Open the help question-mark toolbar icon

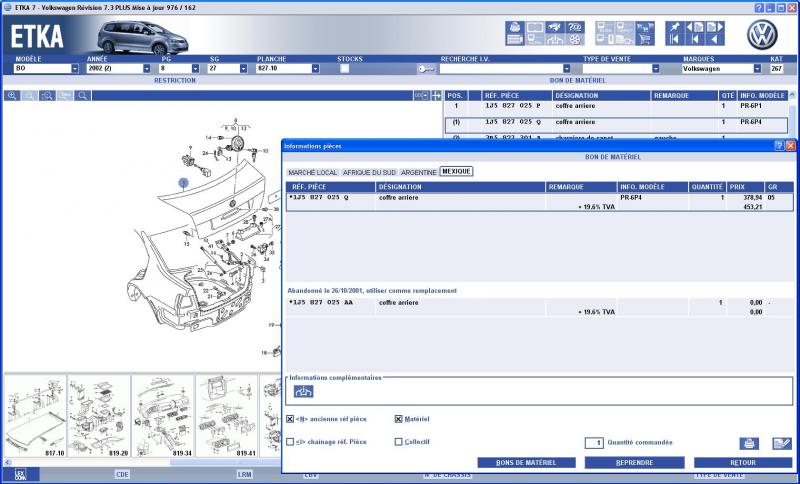[x=575, y=28]
